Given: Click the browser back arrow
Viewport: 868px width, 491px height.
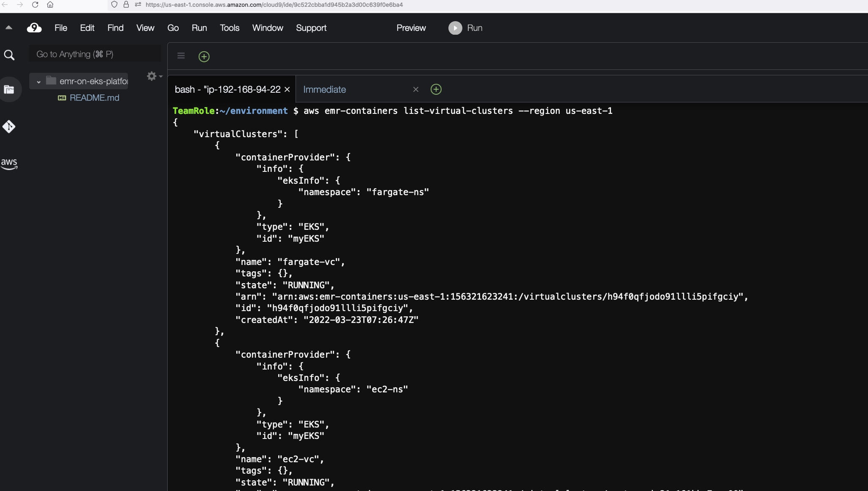Looking at the screenshot, I should 5,5.
